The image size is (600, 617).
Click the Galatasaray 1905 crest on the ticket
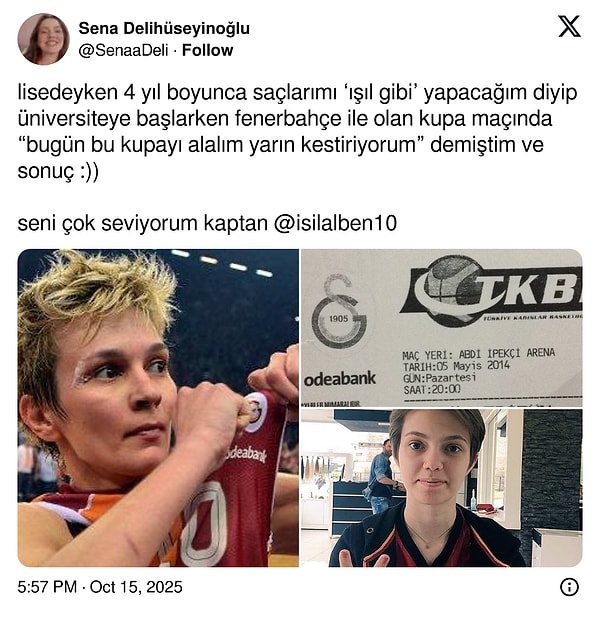tap(339, 313)
